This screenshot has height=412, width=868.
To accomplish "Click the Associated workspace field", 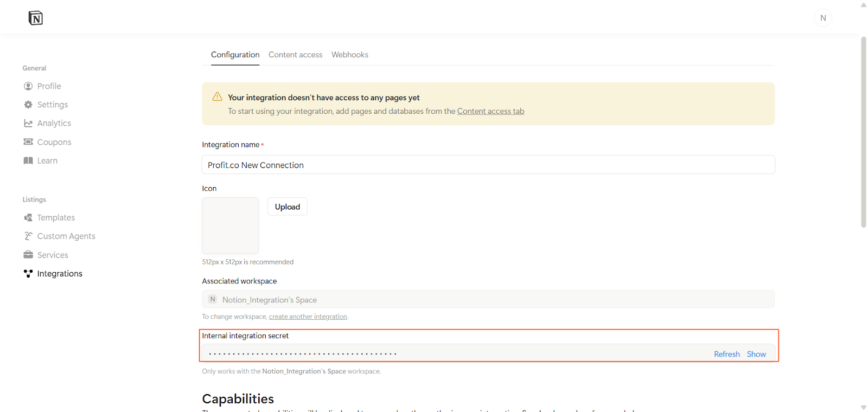I will 488,299.
